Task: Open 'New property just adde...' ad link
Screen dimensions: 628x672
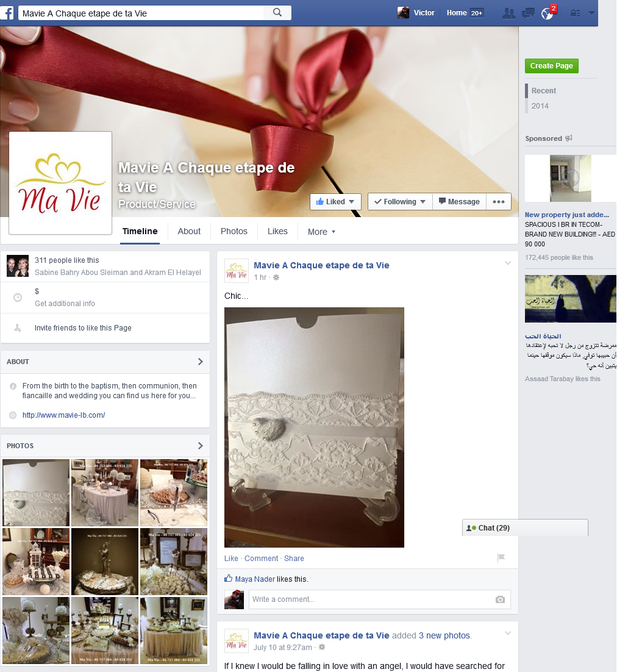Action: pos(567,215)
